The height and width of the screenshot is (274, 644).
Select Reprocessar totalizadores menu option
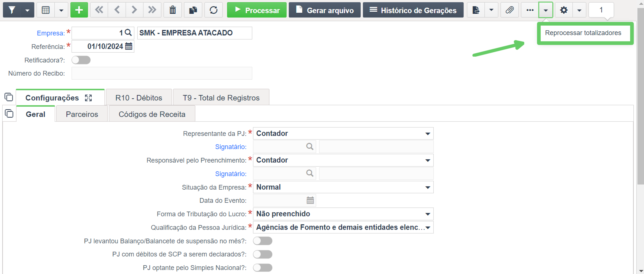pyautogui.click(x=583, y=33)
